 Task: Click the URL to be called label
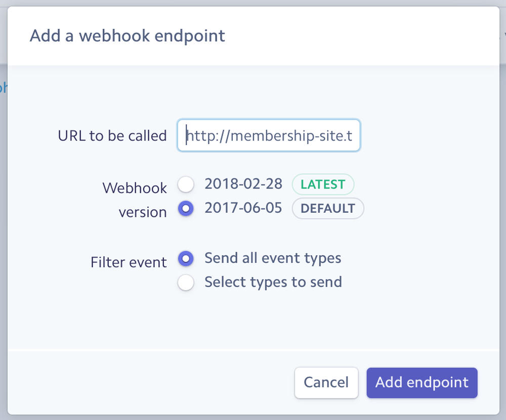coord(112,135)
